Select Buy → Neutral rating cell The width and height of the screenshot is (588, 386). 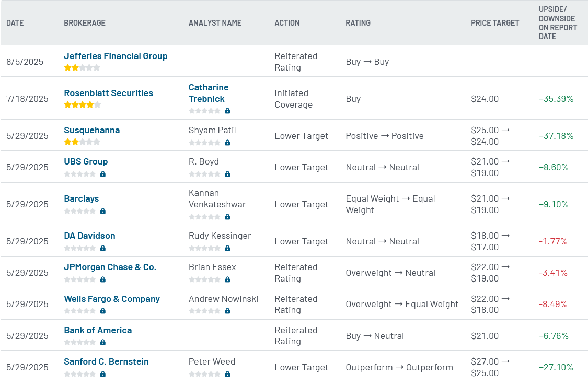click(x=375, y=336)
